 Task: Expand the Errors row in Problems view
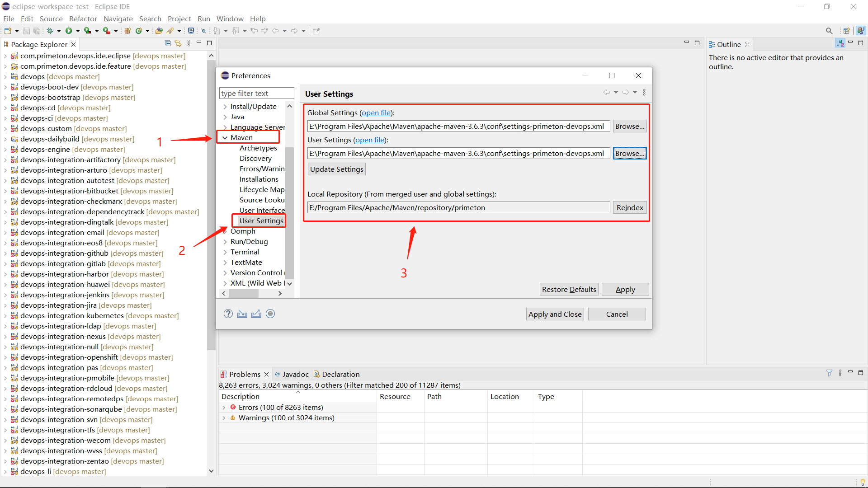point(224,408)
